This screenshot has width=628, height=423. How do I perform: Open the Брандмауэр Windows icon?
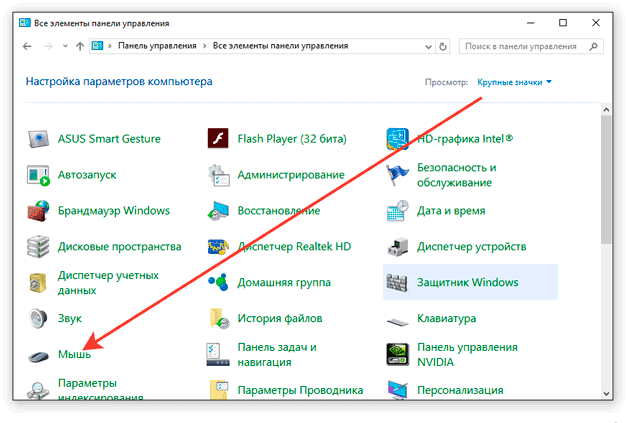(x=38, y=211)
